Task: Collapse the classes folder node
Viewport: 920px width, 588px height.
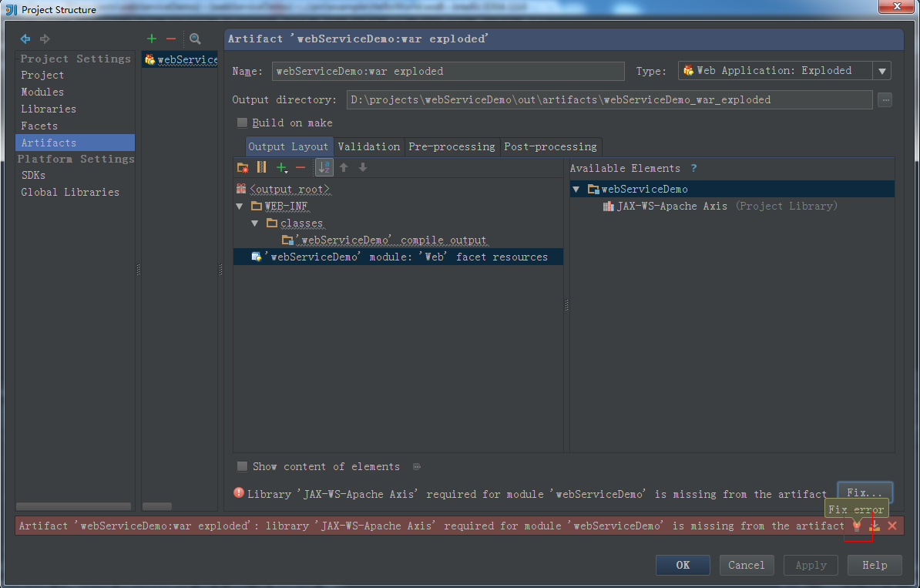Action: pyautogui.click(x=254, y=223)
